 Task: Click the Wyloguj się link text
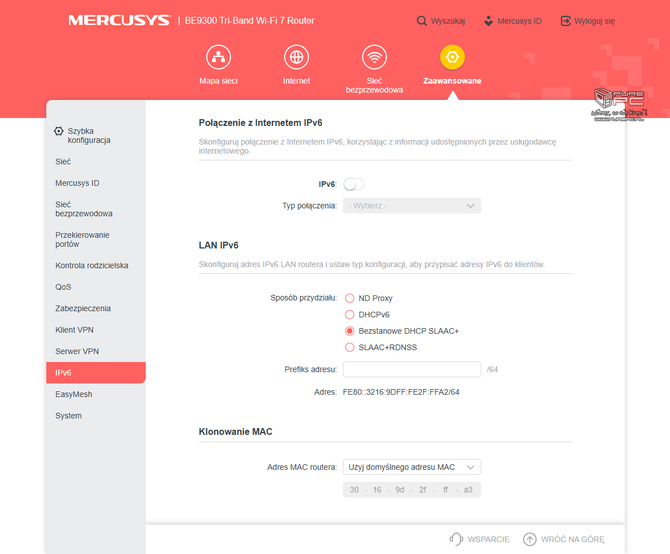click(x=594, y=21)
